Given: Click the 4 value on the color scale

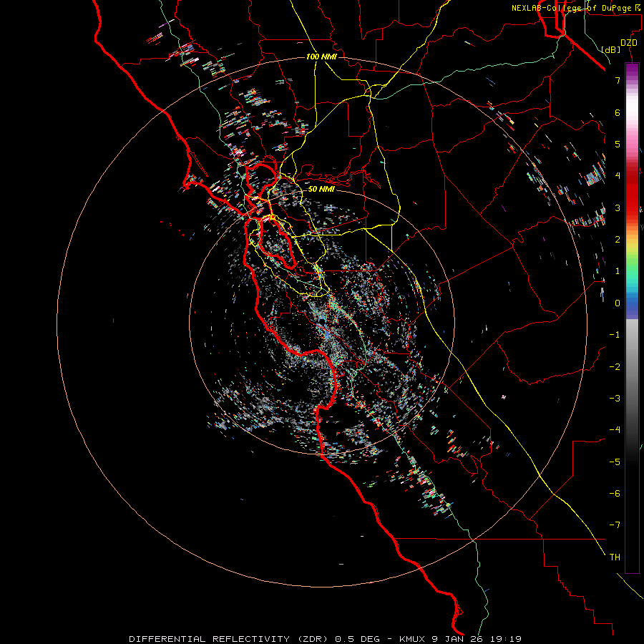Looking at the screenshot, I should click(x=618, y=176).
